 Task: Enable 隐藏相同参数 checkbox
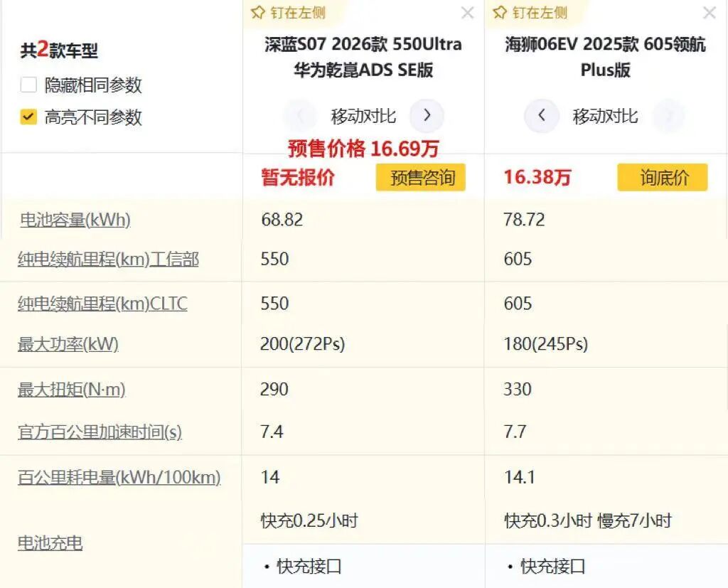pos(28,85)
